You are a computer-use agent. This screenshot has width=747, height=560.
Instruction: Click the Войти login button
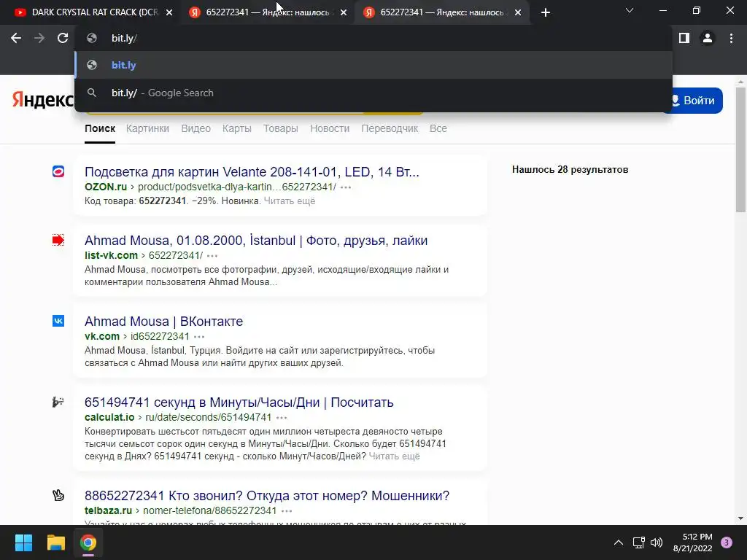click(693, 101)
